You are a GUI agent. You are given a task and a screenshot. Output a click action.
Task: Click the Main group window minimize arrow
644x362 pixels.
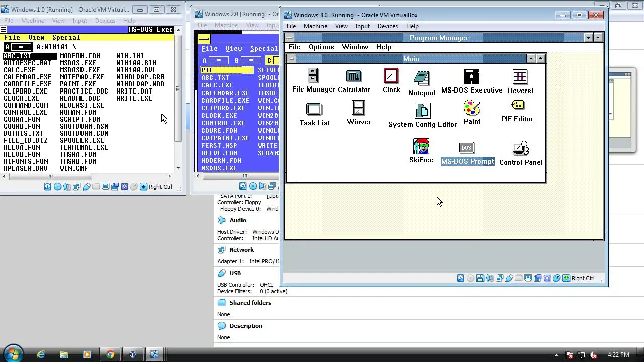[x=530, y=59]
